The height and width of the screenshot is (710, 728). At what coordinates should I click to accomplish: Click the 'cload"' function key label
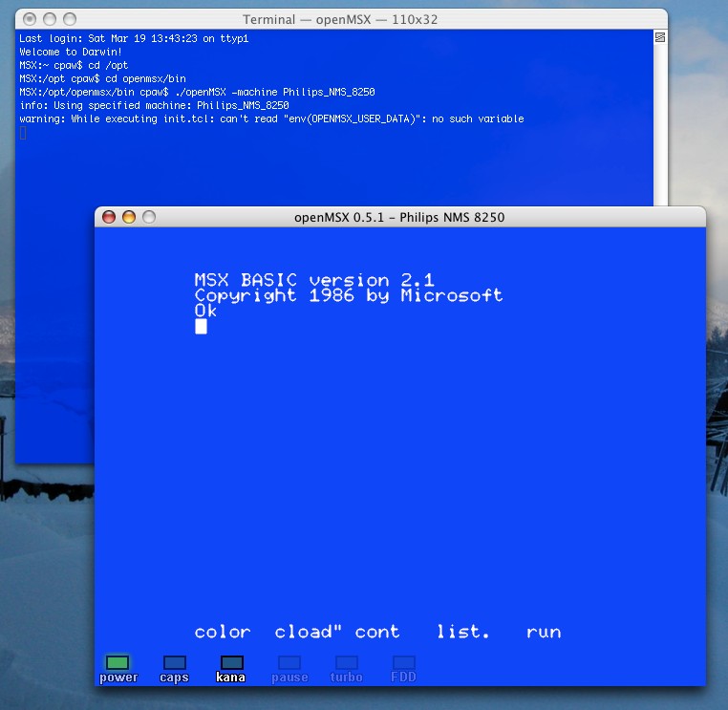[x=309, y=632]
